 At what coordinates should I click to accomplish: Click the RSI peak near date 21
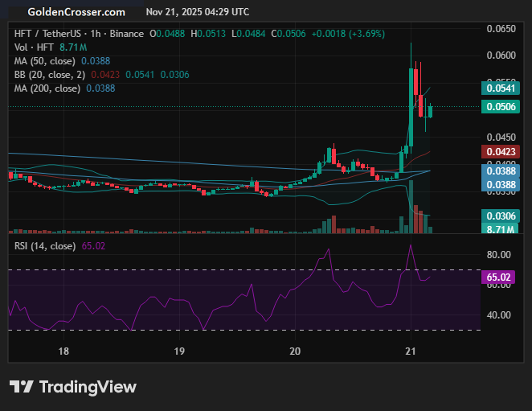click(411, 245)
